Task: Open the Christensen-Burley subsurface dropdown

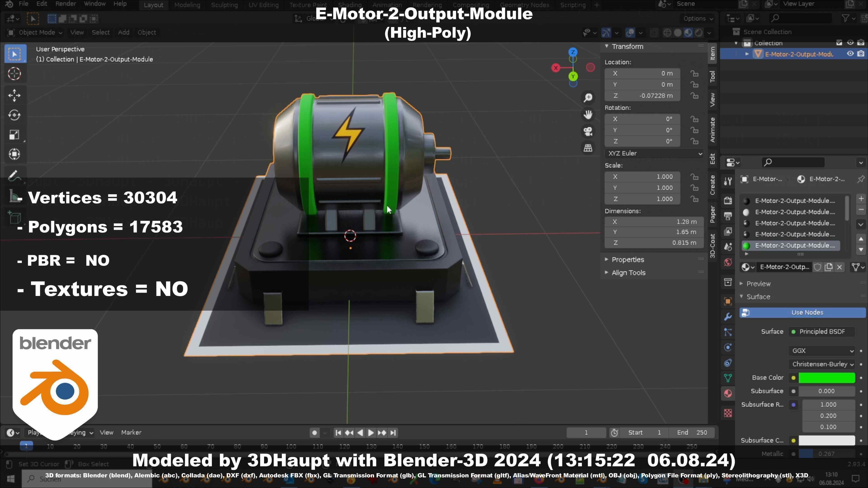Action: (822, 364)
